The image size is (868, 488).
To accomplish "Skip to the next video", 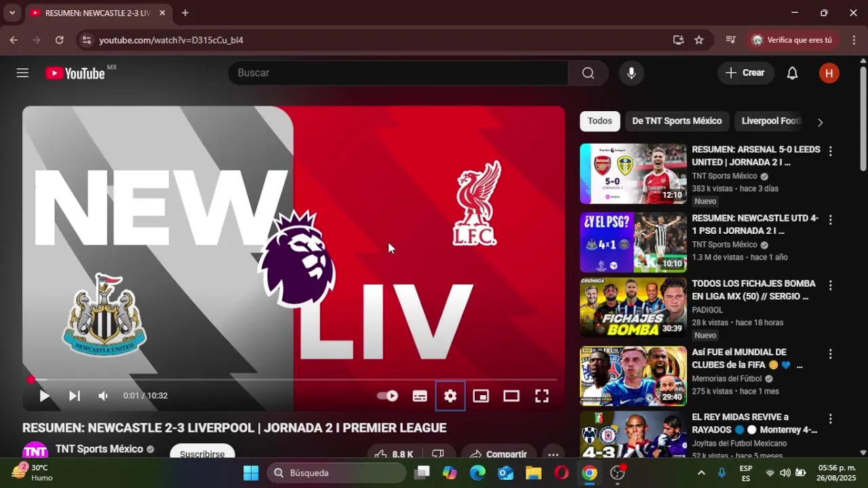I will click(x=75, y=396).
